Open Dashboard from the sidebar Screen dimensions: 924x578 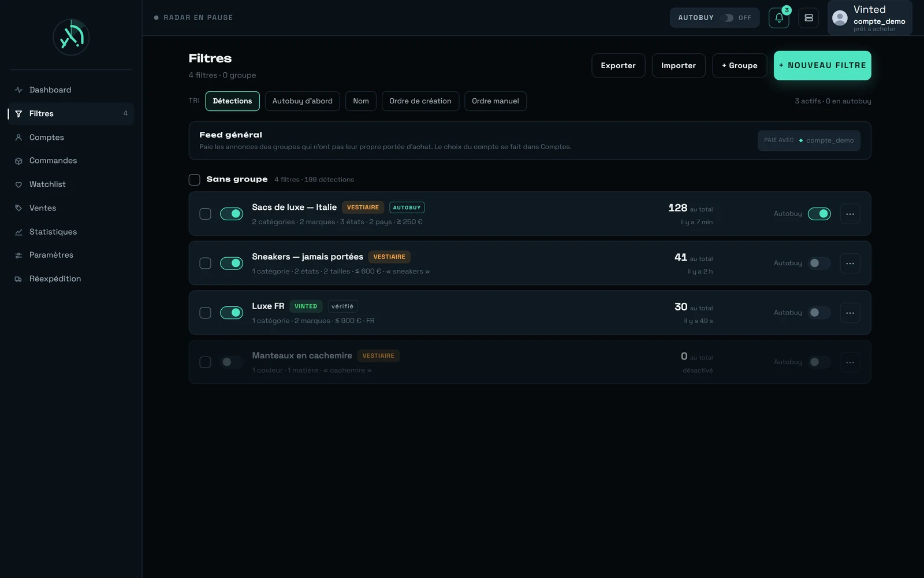click(x=71, y=90)
